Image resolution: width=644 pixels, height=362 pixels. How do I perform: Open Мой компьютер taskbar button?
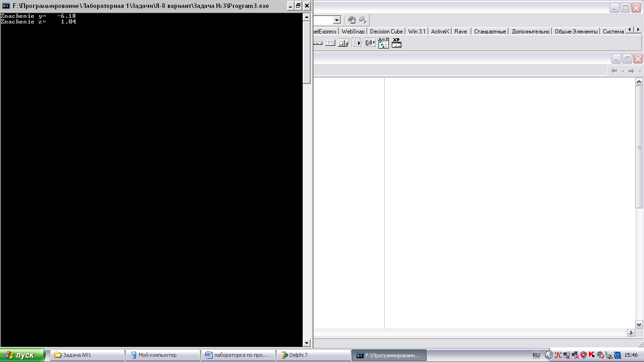click(163, 355)
